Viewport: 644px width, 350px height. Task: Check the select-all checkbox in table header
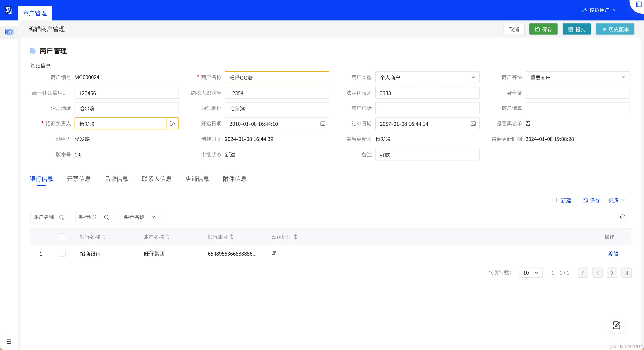point(62,237)
